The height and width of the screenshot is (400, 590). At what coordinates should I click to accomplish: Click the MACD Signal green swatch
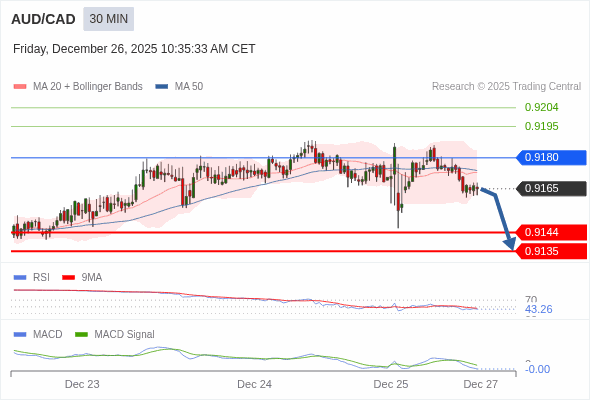coord(81,335)
